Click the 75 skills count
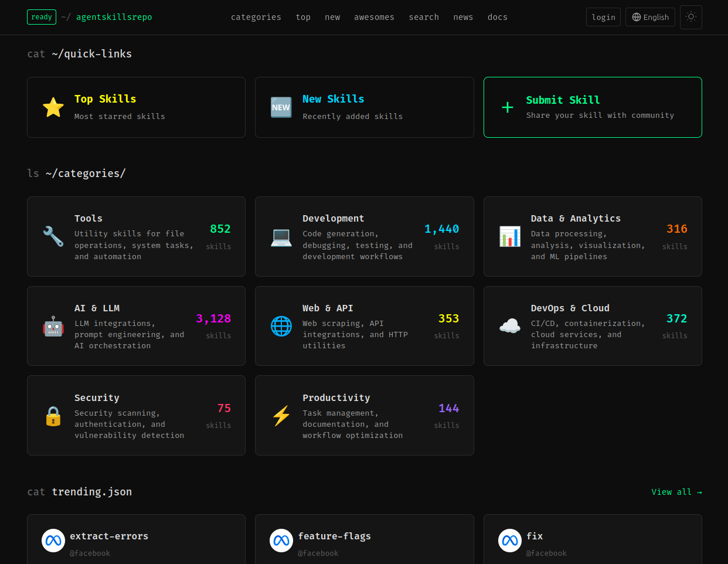The image size is (728, 564). tap(224, 408)
